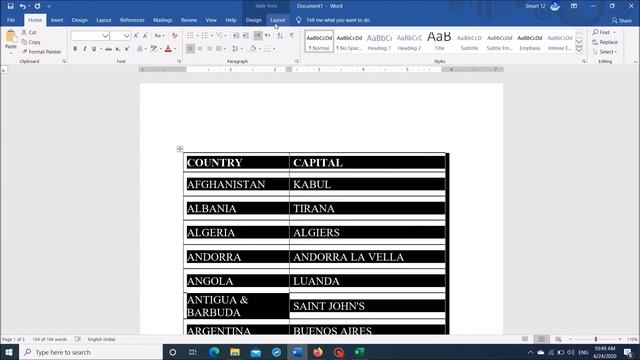Toggle Bold formatting
640x360 pixels.
coord(75,49)
